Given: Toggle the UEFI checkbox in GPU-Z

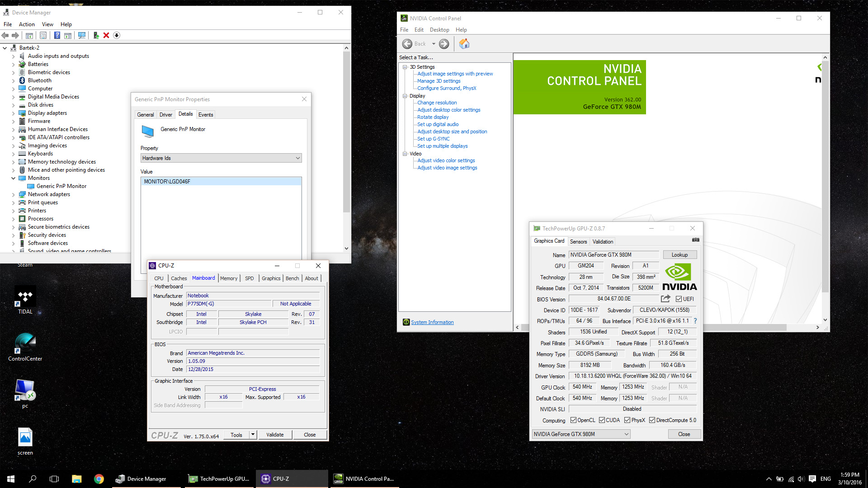Looking at the screenshot, I should [x=679, y=299].
